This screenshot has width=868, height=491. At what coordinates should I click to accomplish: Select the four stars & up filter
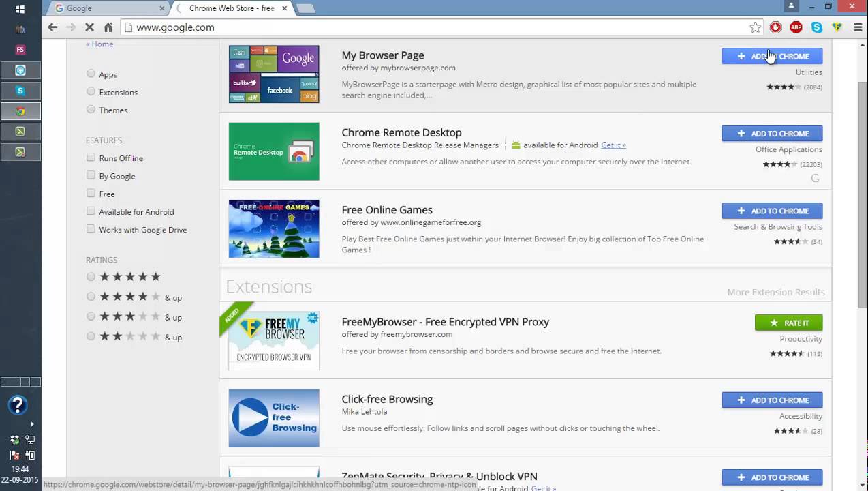(x=91, y=297)
